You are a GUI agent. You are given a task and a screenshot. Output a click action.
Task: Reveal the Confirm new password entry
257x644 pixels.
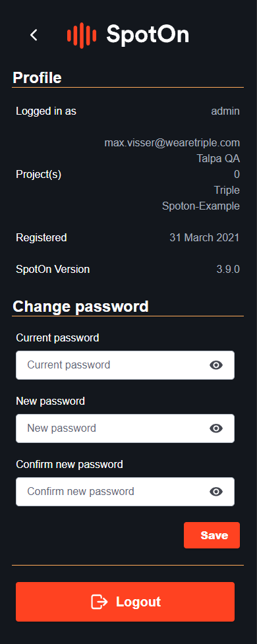216,492
